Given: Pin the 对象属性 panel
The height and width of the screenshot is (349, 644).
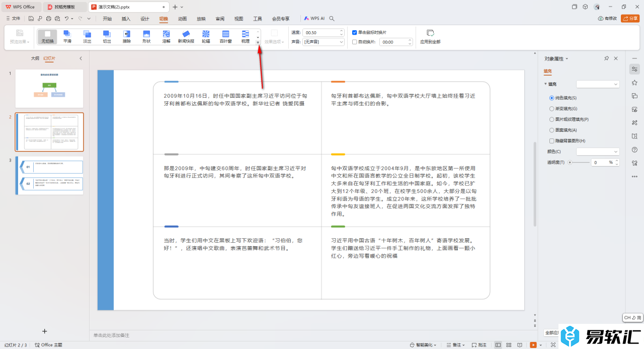Looking at the screenshot, I should (607, 59).
